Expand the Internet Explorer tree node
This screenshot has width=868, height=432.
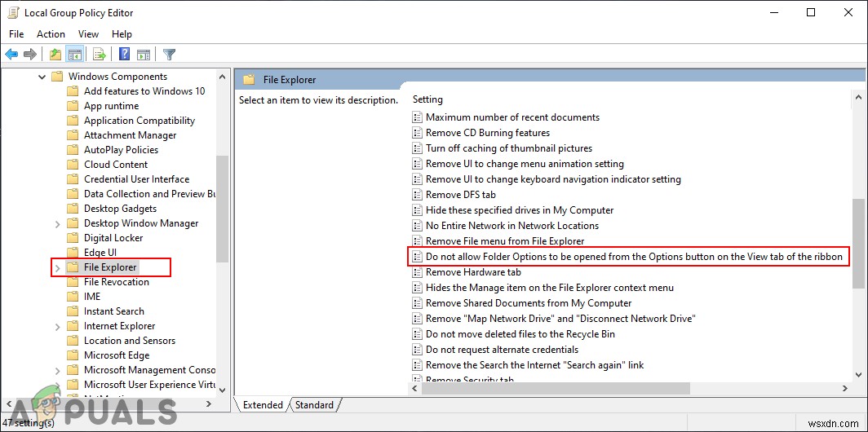tap(58, 326)
